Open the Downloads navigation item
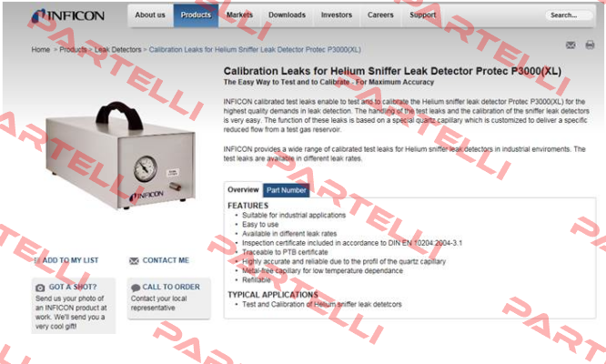 pyautogui.click(x=288, y=15)
